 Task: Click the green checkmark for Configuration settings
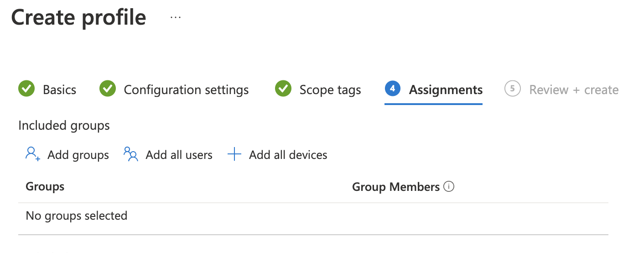pyautogui.click(x=108, y=89)
